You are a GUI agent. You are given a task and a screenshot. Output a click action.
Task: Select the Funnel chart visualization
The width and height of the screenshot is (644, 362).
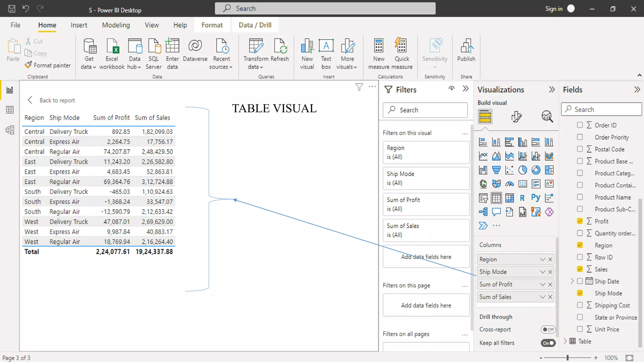click(x=496, y=170)
